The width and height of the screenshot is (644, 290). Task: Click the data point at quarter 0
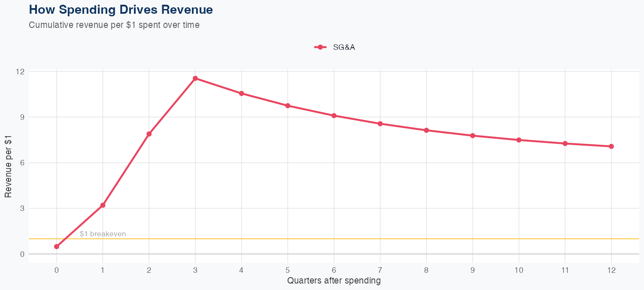[x=57, y=247]
